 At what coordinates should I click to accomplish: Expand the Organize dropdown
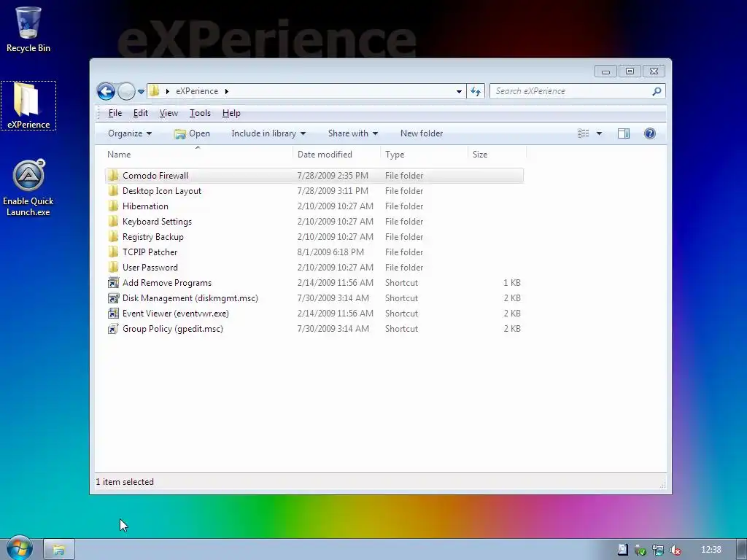point(130,133)
